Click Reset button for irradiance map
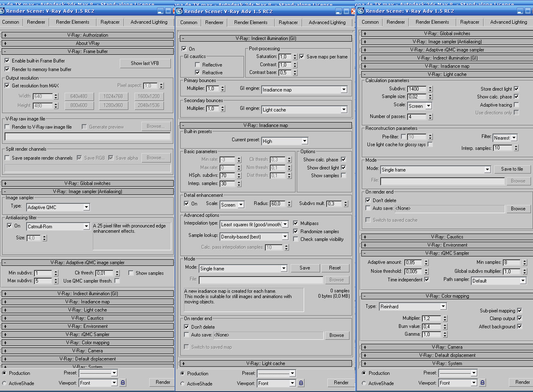Image resolution: width=533 pixels, height=392 pixels. [335, 268]
